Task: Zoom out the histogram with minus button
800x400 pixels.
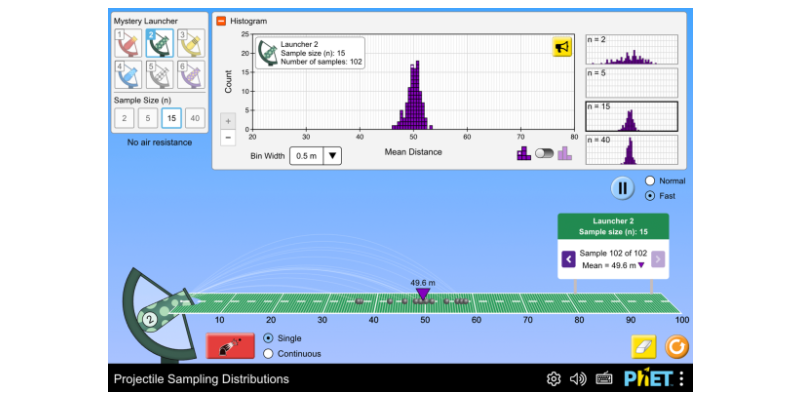Action: coord(227,137)
